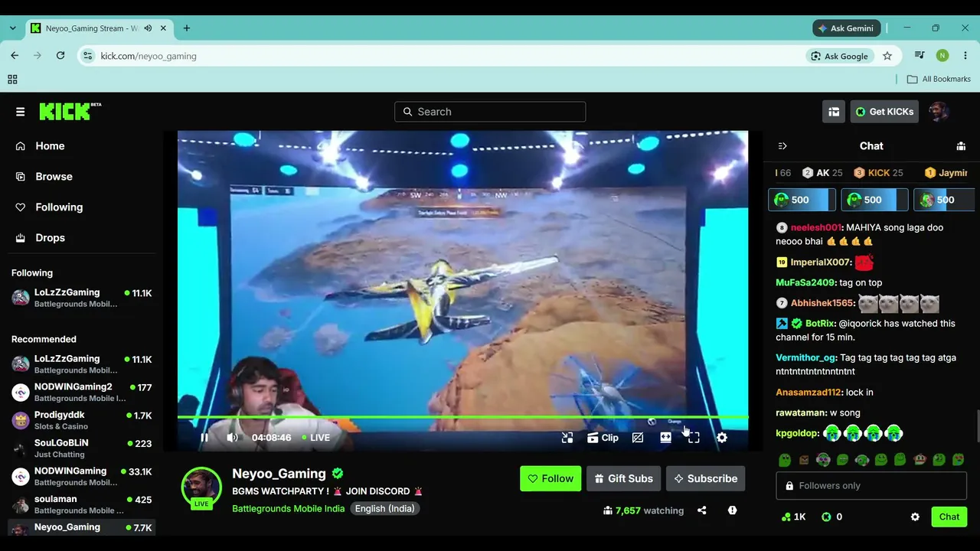Pick the first emote in quick emote row

click(785, 460)
